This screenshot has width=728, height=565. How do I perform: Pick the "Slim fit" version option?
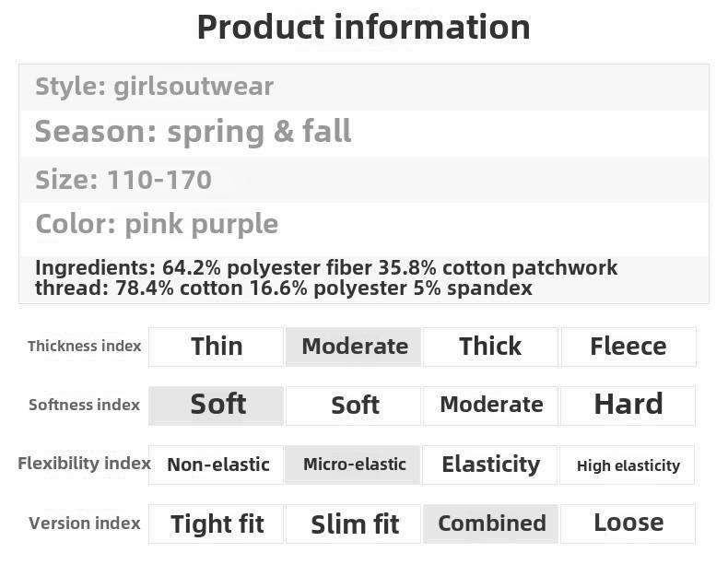[354, 524]
